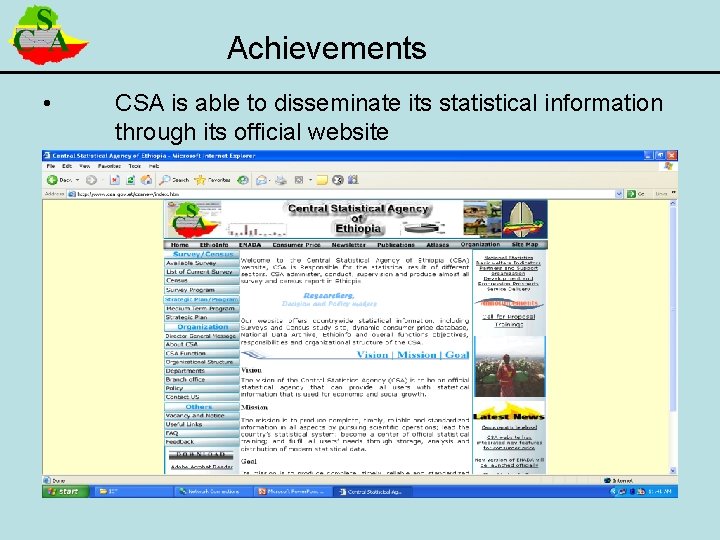The image size is (720, 540).
Task: Click the About CSA sidebar link
Action: (202, 344)
